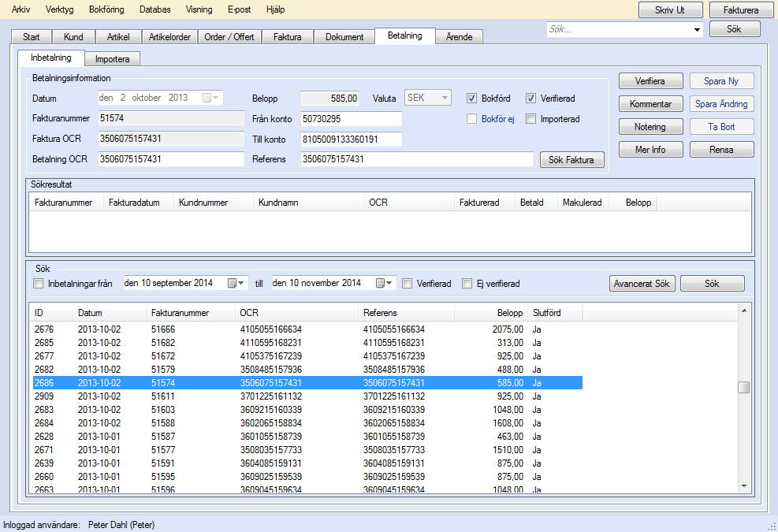Image resolution: width=778 pixels, height=532 pixels.
Task: Select payment row with ID 2909
Action: click(307, 396)
